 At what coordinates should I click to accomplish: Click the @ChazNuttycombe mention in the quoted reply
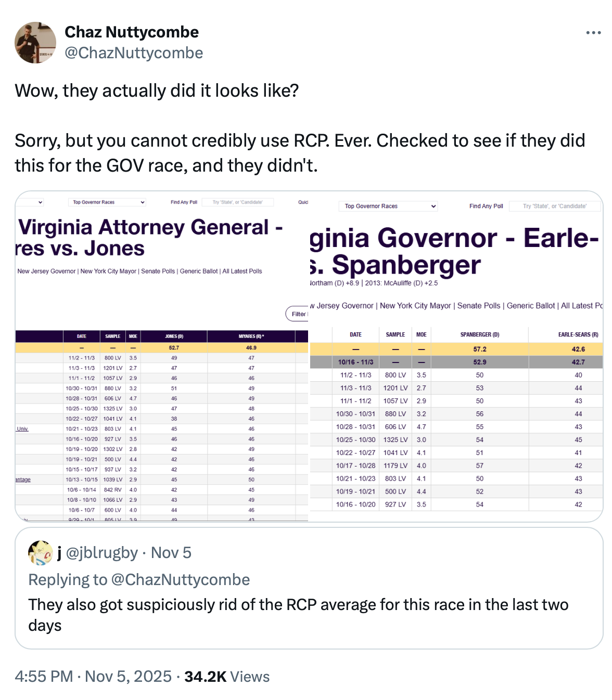tap(180, 579)
